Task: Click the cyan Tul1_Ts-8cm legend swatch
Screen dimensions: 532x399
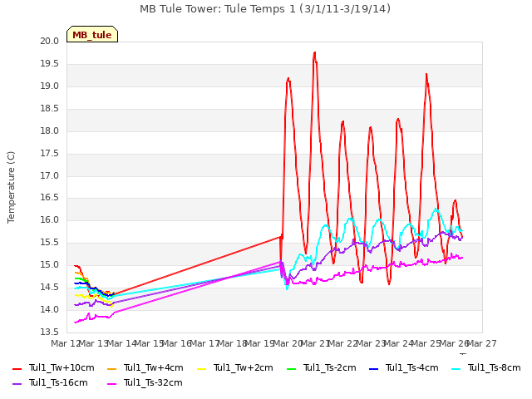Action: 456,369
